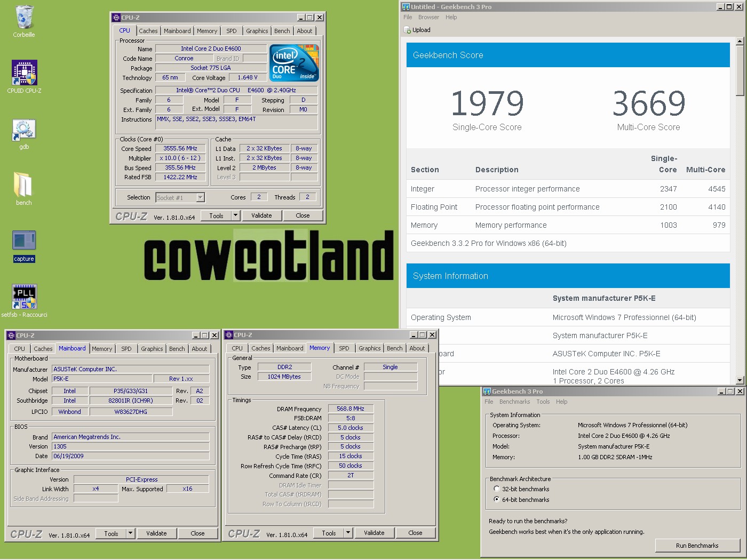This screenshot has width=747, height=560.
Task: Click the Multi-Core Score 3669
Action: point(649,103)
